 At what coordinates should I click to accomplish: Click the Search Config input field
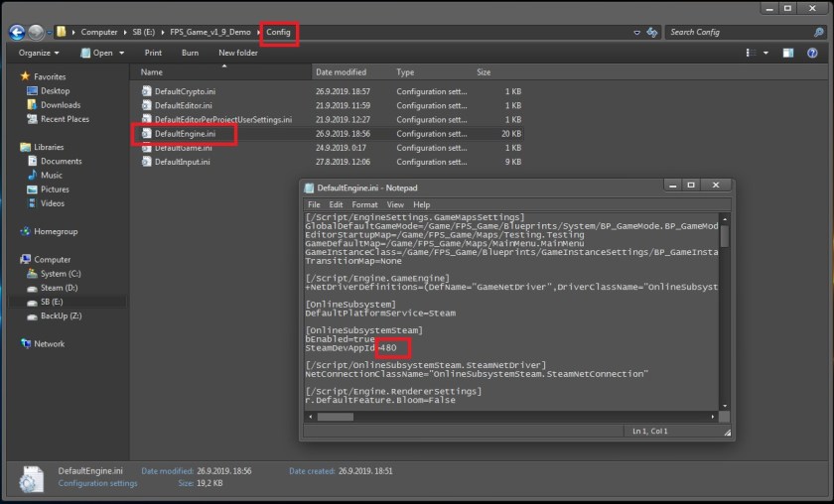pyautogui.click(x=735, y=32)
